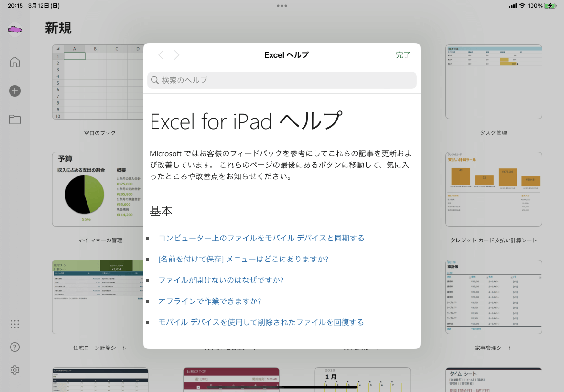
Task: Select the タイム シート template thumbnail
Action: tap(493, 380)
